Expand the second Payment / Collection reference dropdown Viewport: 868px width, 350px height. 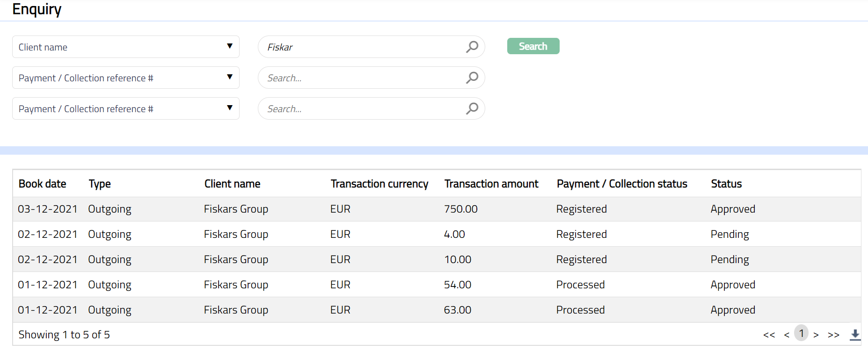click(125, 78)
